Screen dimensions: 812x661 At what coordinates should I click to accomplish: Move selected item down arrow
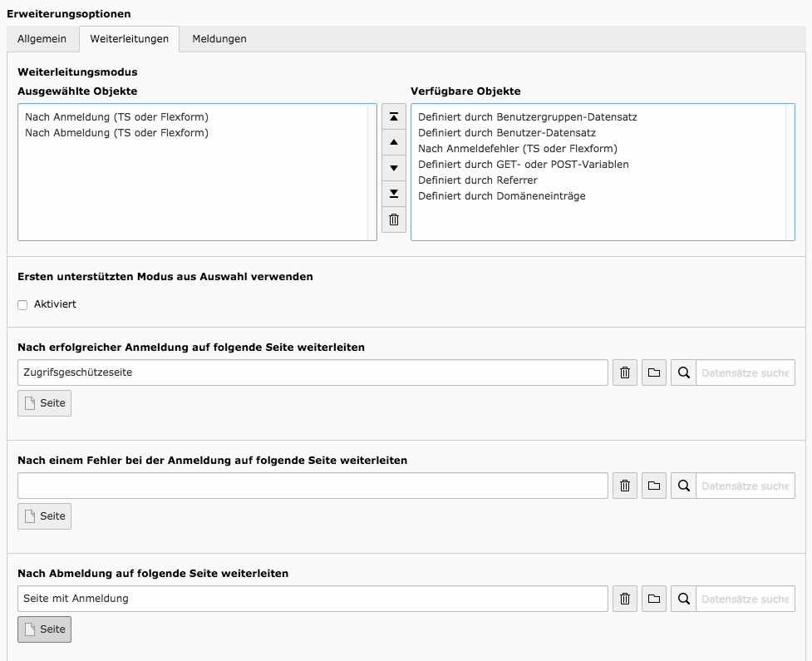click(394, 169)
